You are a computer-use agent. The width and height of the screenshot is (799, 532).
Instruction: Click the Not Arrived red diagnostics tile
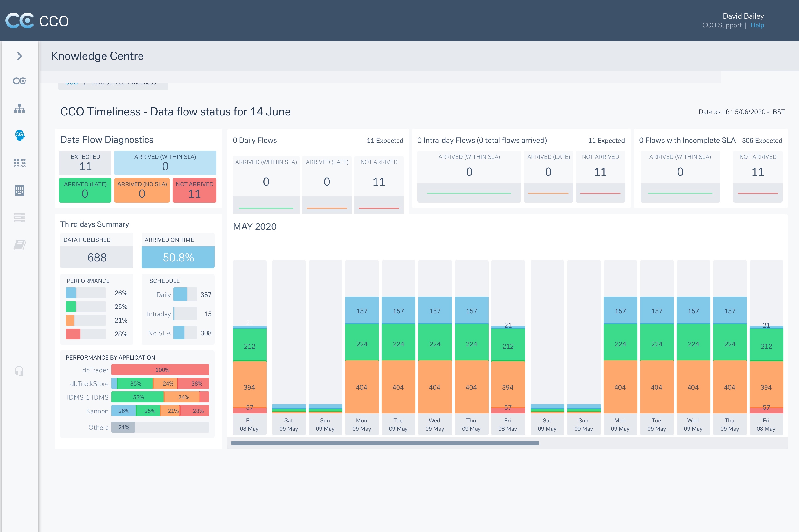click(x=194, y=190)
